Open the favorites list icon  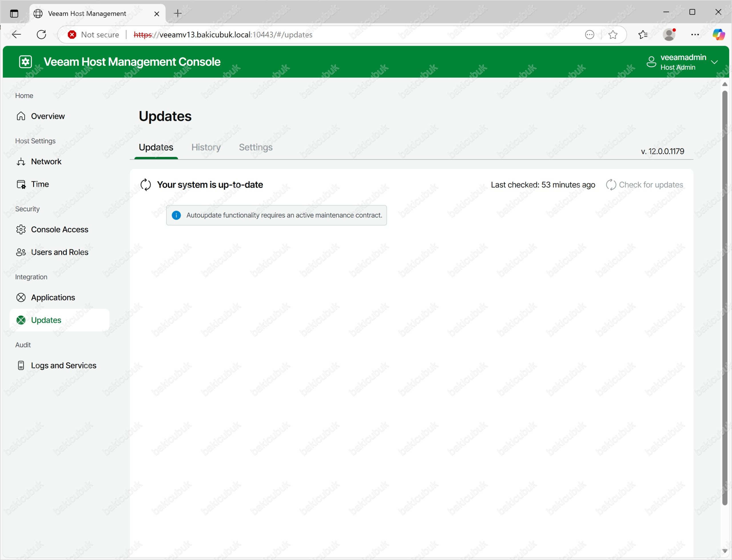643,35
